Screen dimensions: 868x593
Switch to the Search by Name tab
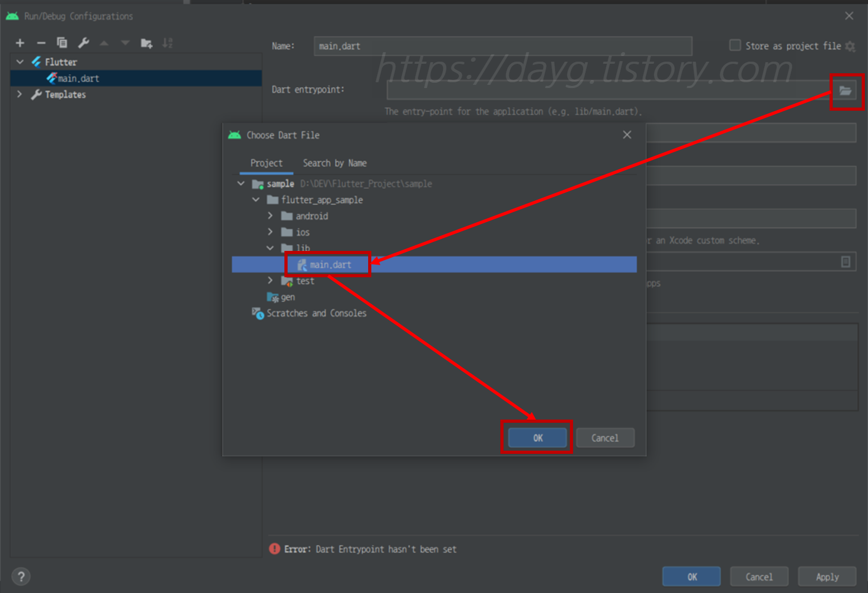click(334, 163)
